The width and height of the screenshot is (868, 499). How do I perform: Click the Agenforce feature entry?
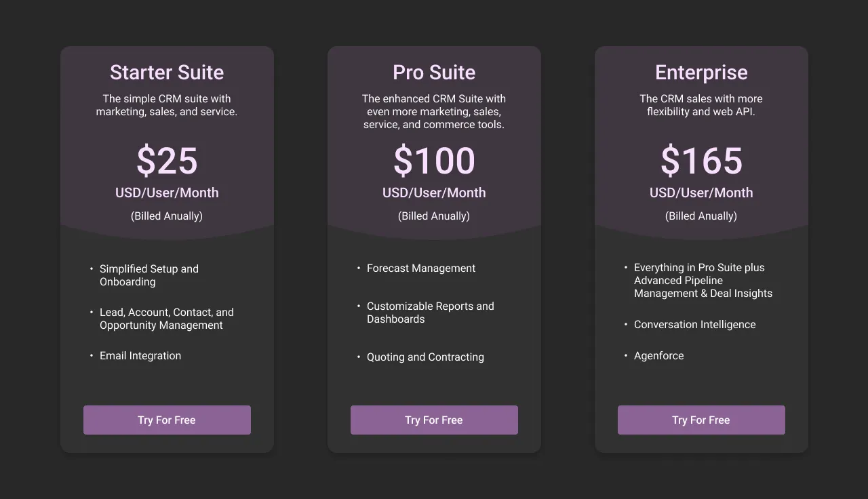click(x=658, y=355)
